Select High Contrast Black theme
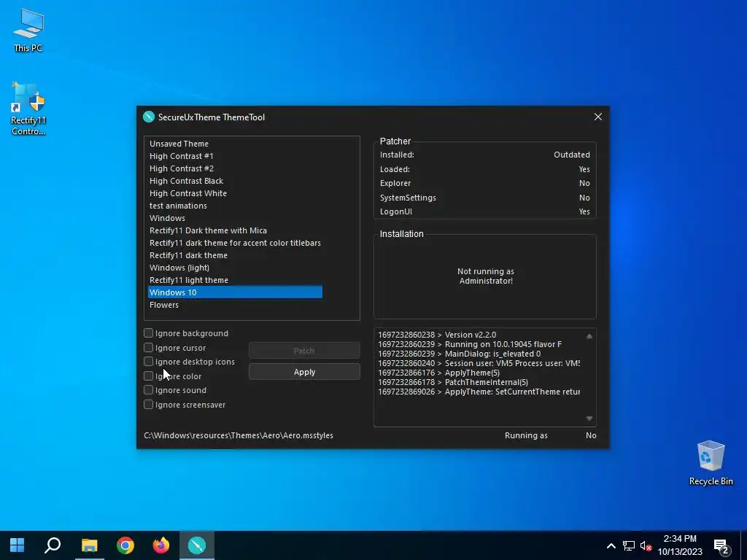 186,181
